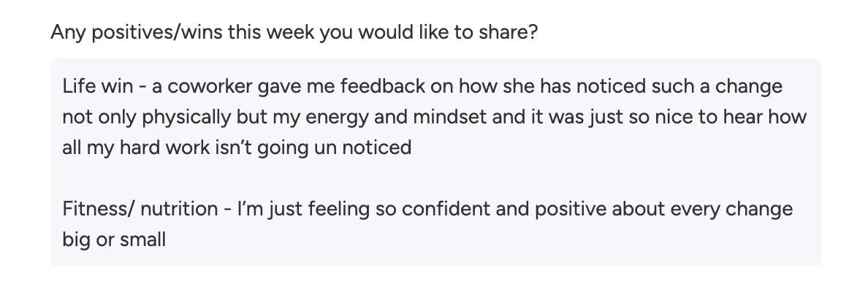Click the words "big or small"

pos(114,240)
